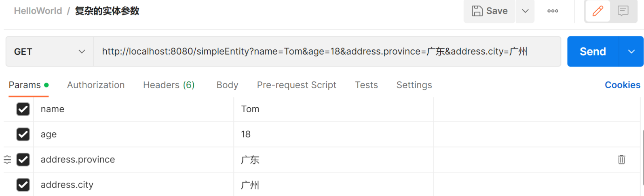The image size is (644, 196).
Task: Switch to the Pre-request Script tab
Action: 296,85
